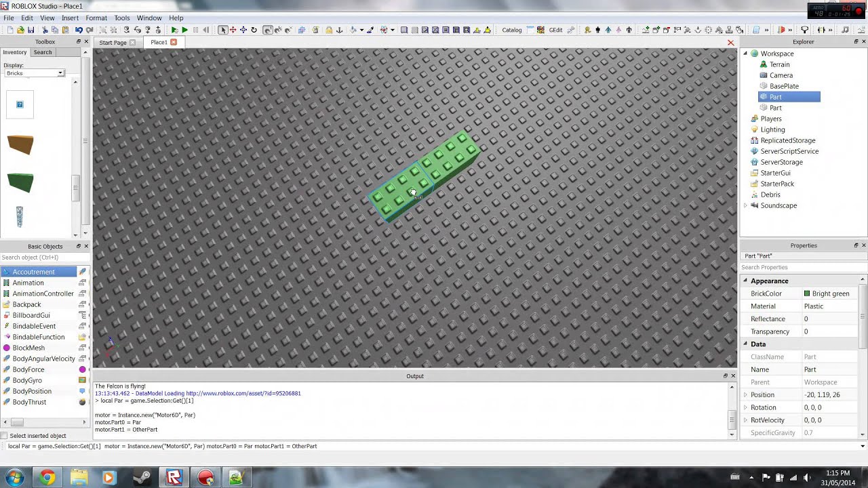This screenshot has height=488, width=868.
Task: Open the Window menu
Action: 149,18
